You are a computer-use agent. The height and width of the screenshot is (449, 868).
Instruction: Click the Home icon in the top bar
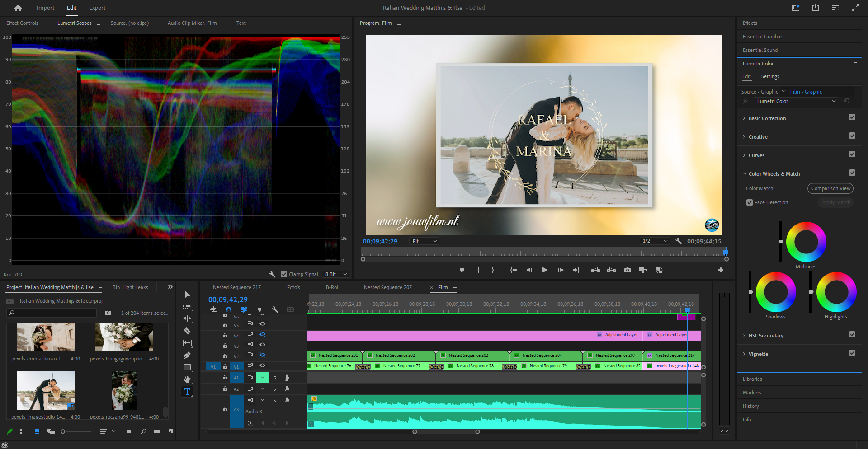(18, 8)
